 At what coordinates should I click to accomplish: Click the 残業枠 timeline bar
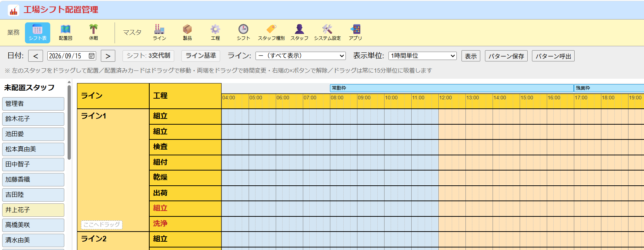pyautogui.click(x=609, y=88)
